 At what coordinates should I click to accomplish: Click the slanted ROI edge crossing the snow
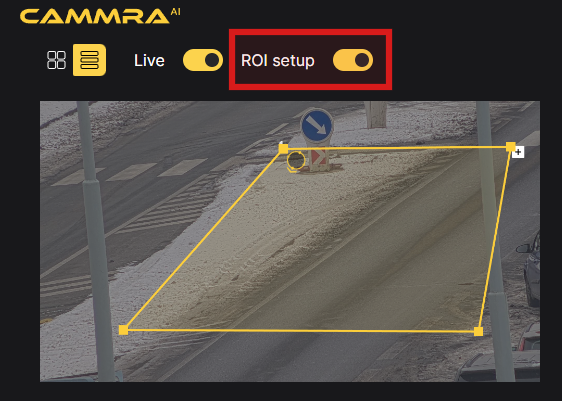[203, 239]
